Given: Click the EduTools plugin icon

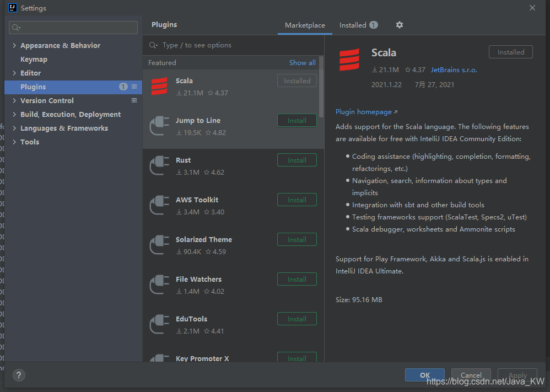Looking at the screenshot, I should point(159,324).
